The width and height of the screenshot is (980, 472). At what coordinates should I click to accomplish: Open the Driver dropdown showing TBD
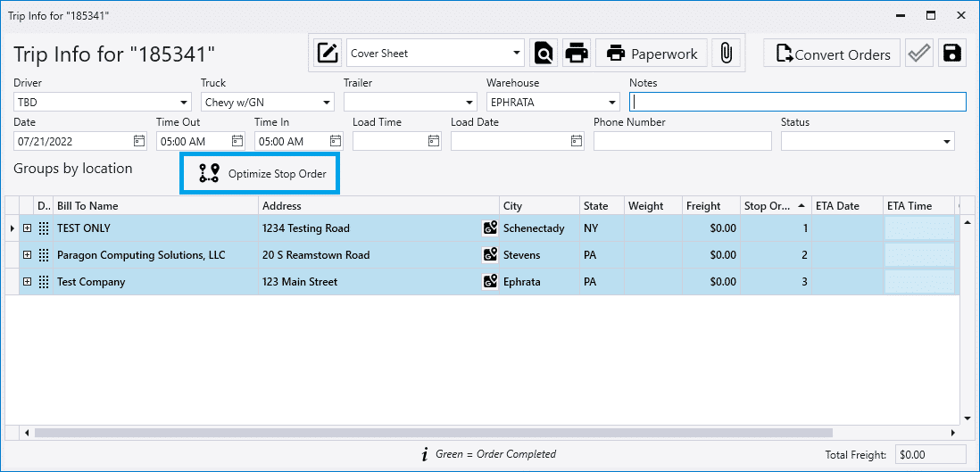[x=184, y=103]
